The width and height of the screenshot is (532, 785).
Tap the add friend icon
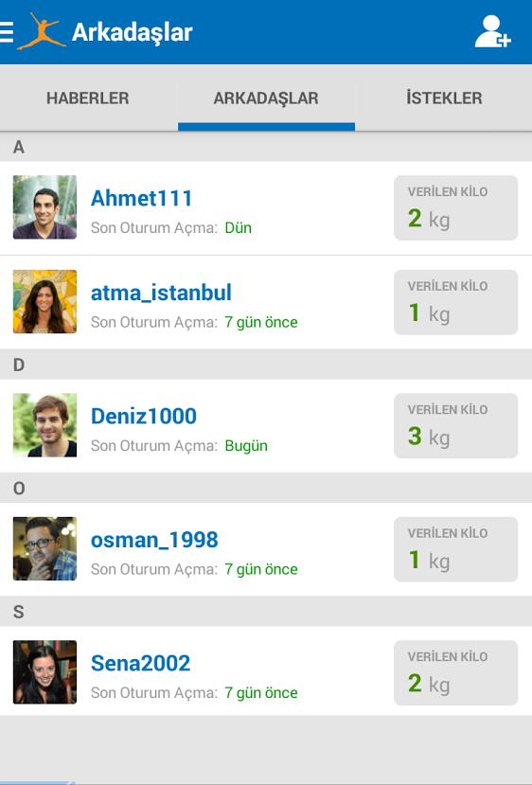pos(492,31)
